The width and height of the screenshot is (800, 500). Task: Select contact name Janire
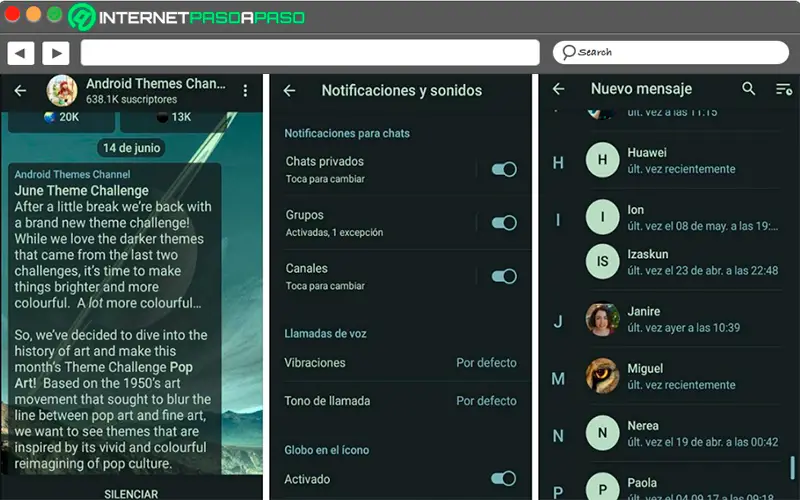coord(644,311)
